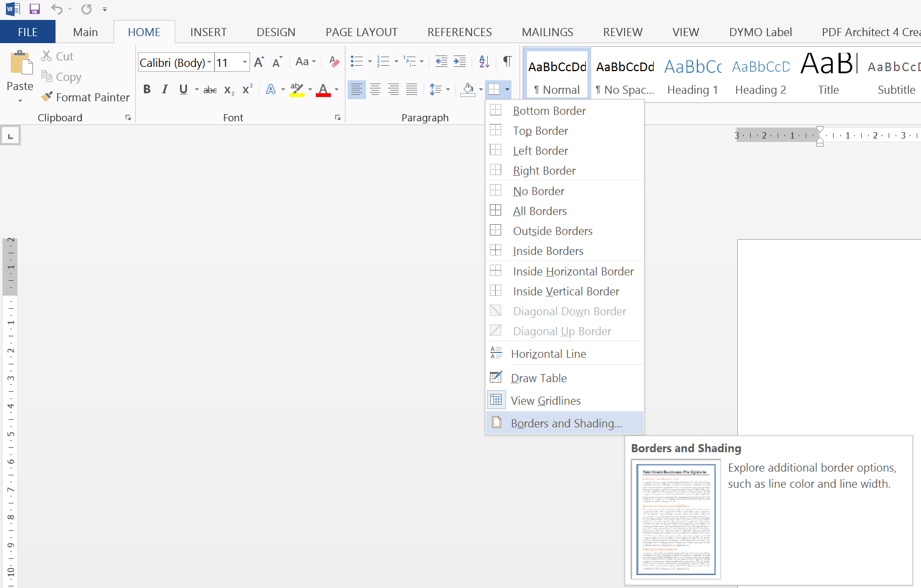Click inside the font size input field
The width and height of the screenshot is (921, 588).
227,63
